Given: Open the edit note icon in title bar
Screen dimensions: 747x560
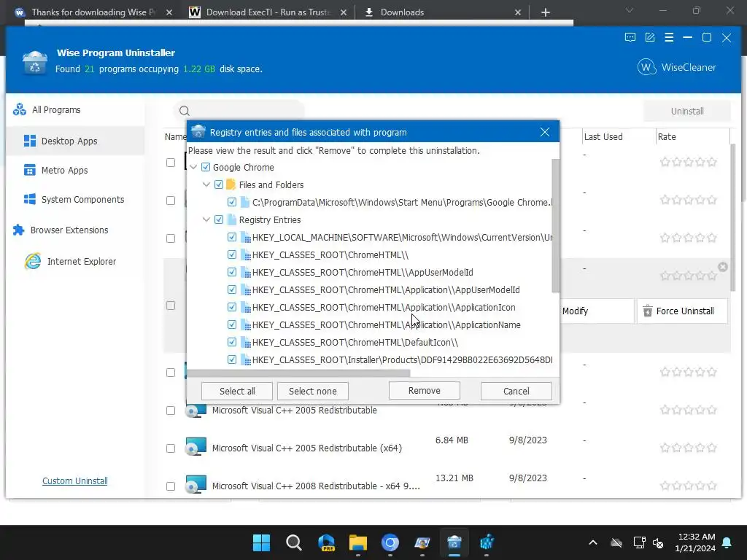Looking at the screenshot, I should pos(649,38).
